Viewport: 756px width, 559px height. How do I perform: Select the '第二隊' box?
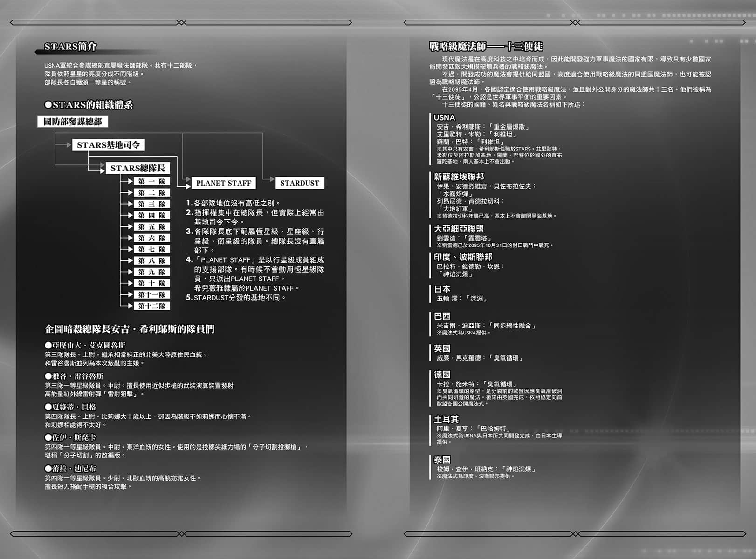tap(152, 192)
